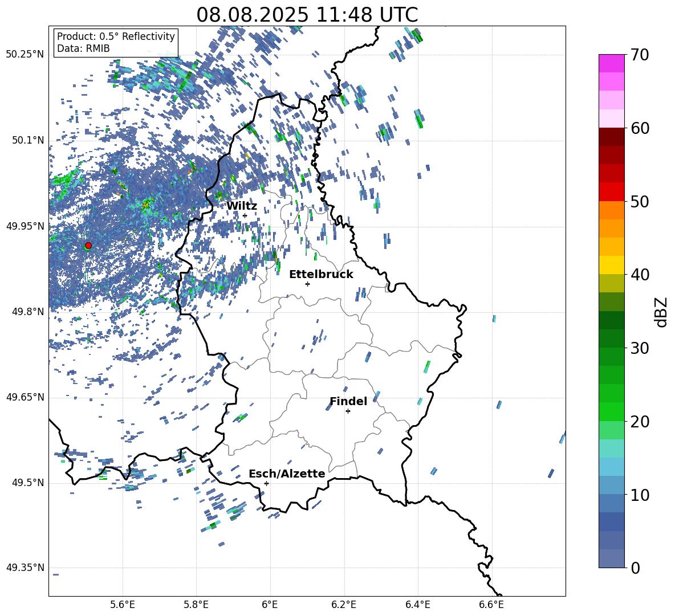Viewport: 675px width, 616px height.
Task: Click the 5.8°E longitude label
Action: (x=196, y=605)
